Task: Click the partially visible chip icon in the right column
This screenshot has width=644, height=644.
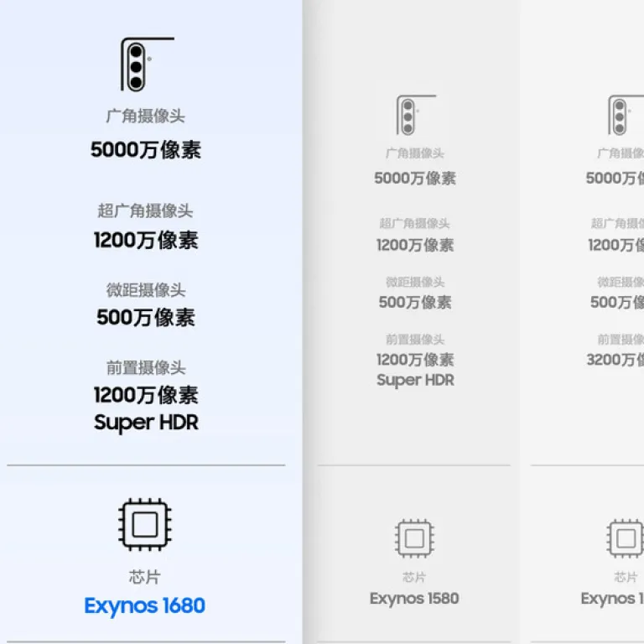Action: tap(625, 538)
